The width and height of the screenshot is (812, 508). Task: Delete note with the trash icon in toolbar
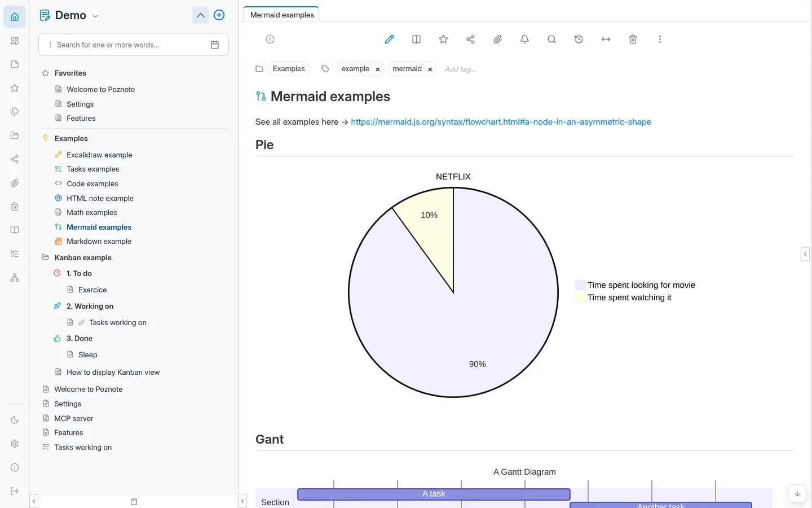tap(633, 40)
